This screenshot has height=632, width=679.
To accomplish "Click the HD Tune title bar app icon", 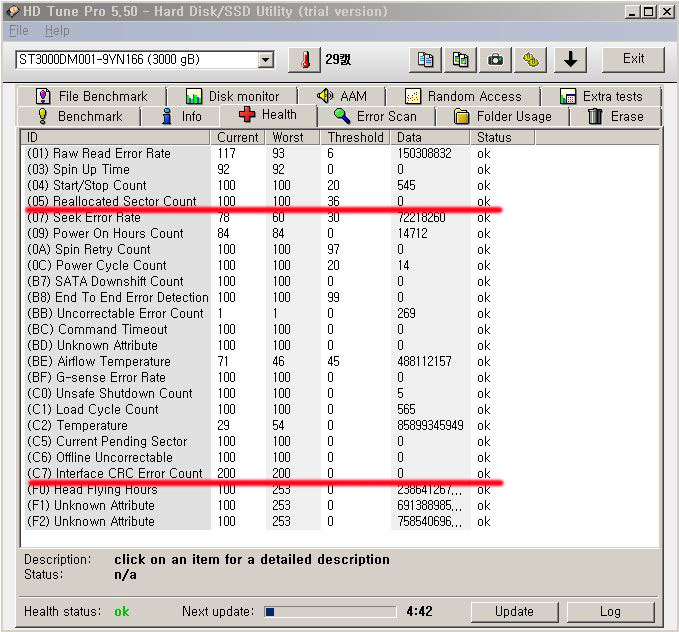I will [14, 11].
